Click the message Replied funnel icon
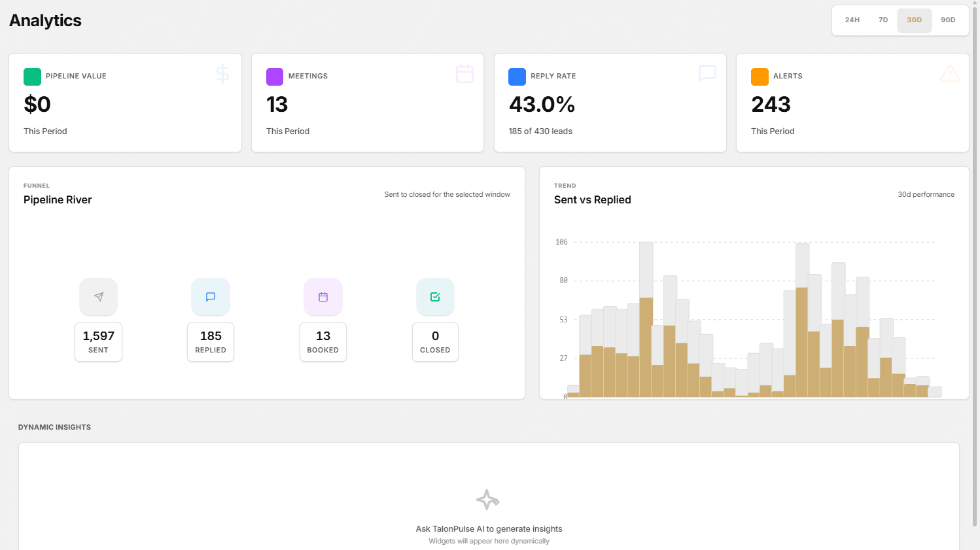This screenshot has width=980, height=550. pyautogui.click(x=211, y=297)
